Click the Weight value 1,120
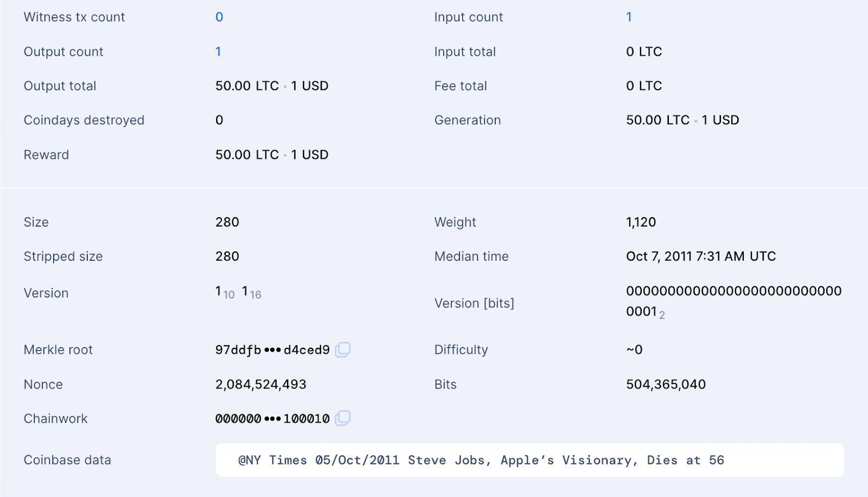868x497 pixels. [641, 222]
